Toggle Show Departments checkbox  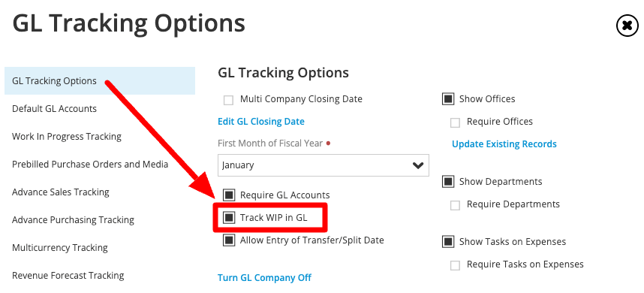tap(448, 182)
